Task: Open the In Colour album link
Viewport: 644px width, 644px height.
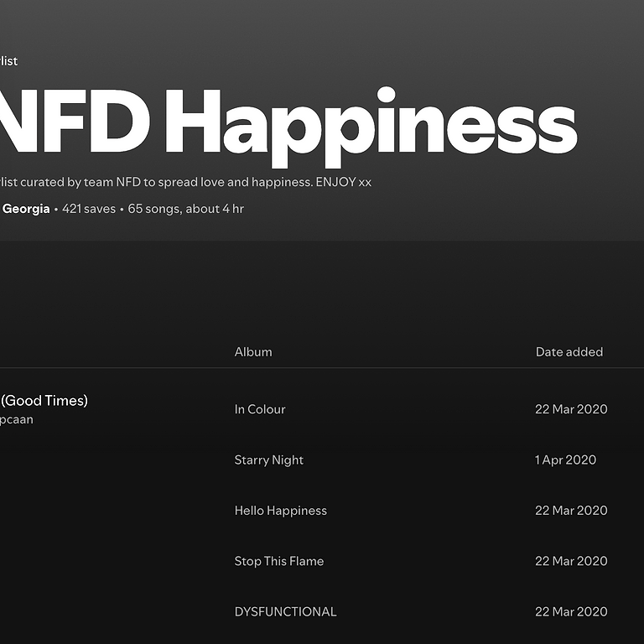Action: 260,409
